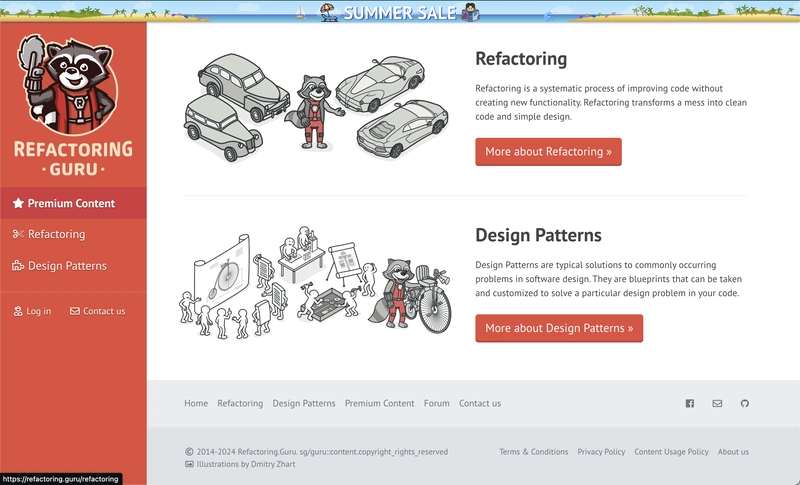This screenshot has width=800, height=485.
Task: Go to Home in footer navigation
Action: point(196,403)
